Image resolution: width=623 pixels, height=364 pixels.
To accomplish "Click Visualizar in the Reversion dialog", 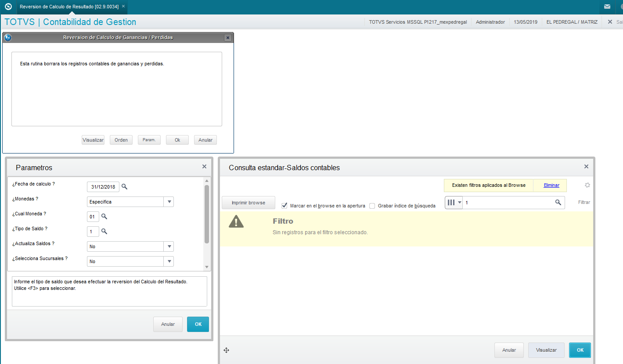I will coord(93,140).
